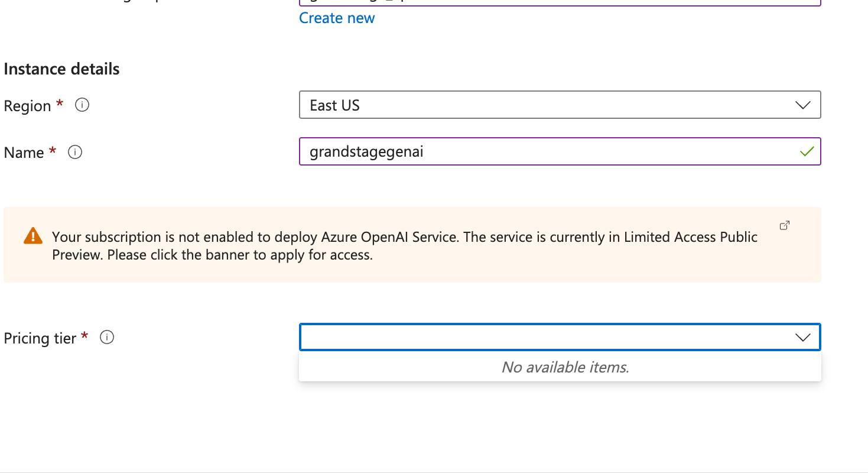Open the Region dropdown showing East US

[560, 105]
